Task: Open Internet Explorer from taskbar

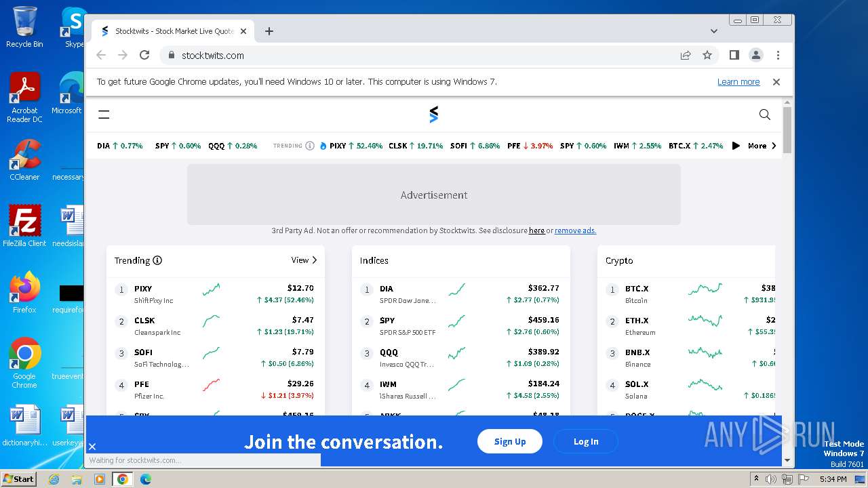Action: click(54, 479)
